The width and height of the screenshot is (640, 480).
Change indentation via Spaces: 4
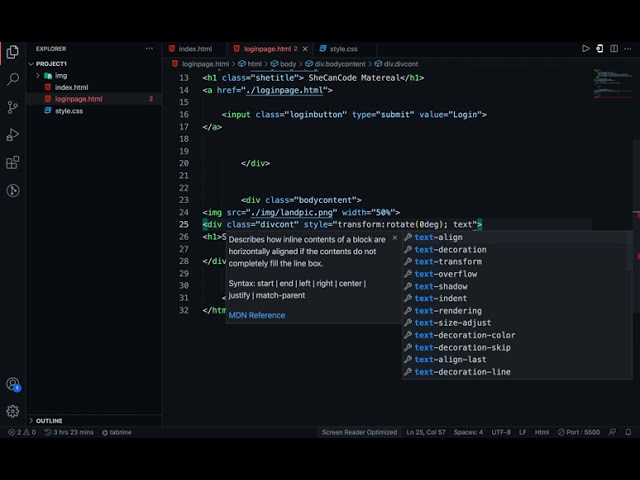click(468, 432)
